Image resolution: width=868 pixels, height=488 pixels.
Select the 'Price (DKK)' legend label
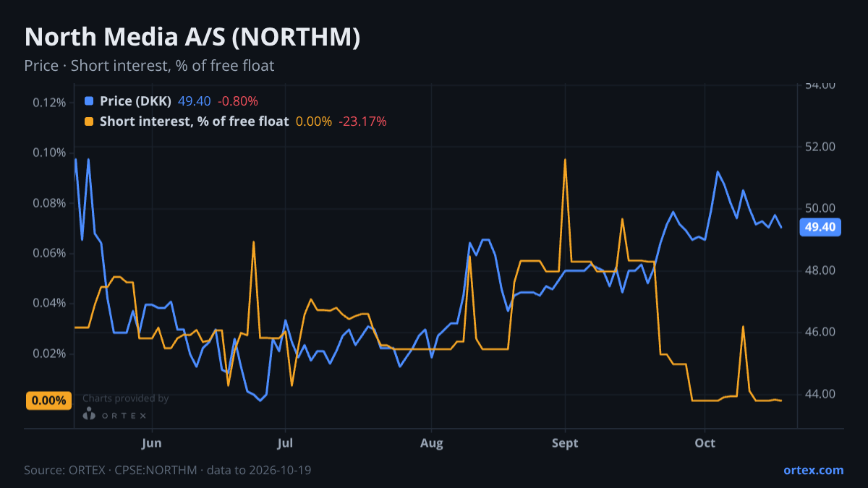[x=136, y=101]
